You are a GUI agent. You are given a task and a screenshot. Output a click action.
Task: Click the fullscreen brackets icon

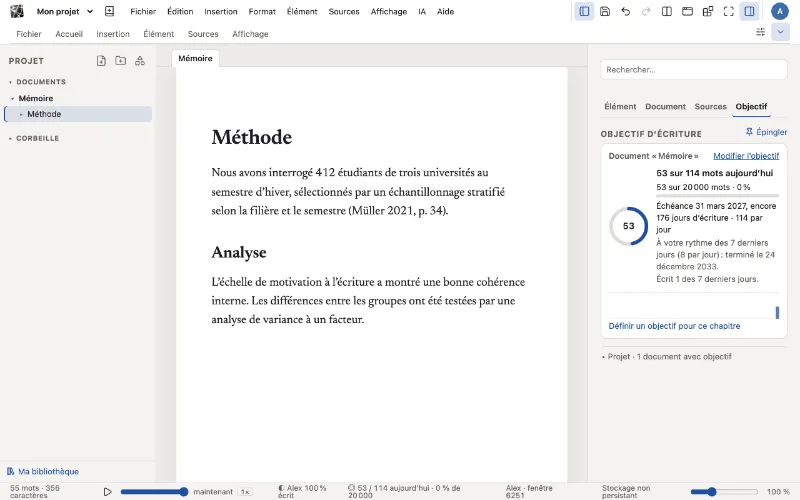[x=729, y=11]
